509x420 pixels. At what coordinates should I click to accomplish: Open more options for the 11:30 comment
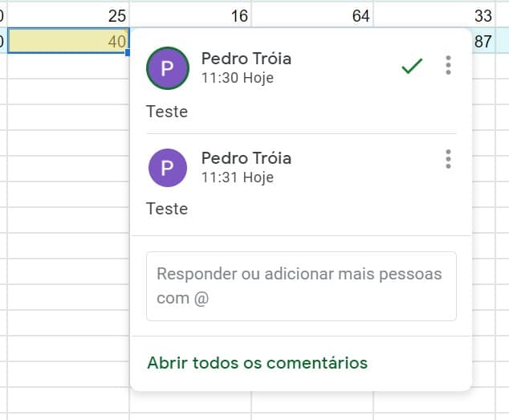tap(448, 65)
